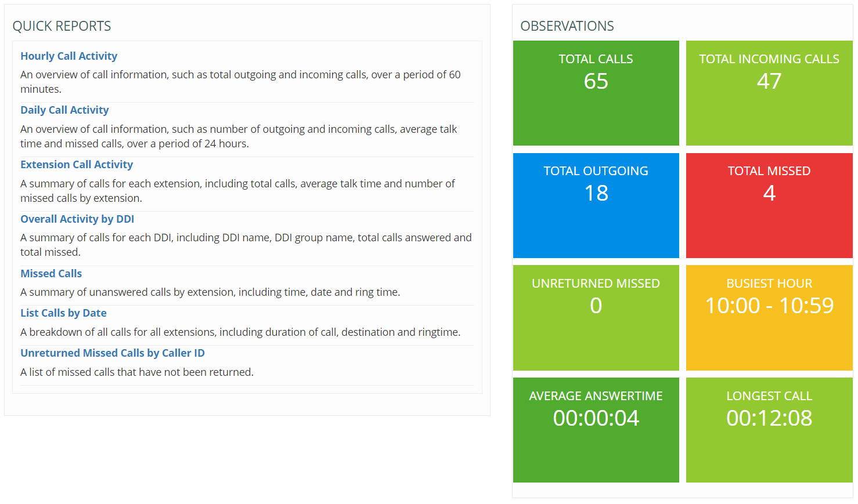Select the Longest Call tile
Image resolution: width=858 pixels, height=504 pixels.
tap(769, 430)
